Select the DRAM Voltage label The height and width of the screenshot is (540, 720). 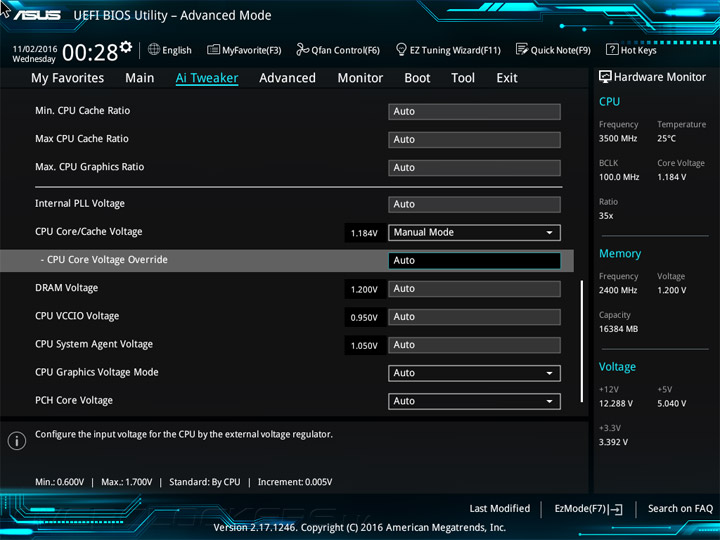[x=67, y=288]
